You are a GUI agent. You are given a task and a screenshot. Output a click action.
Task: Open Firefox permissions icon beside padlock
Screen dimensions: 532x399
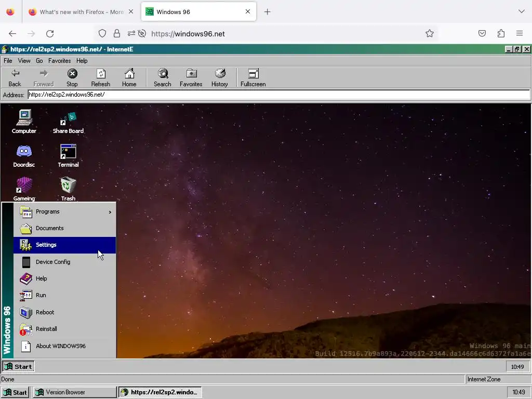coord(131,33)
